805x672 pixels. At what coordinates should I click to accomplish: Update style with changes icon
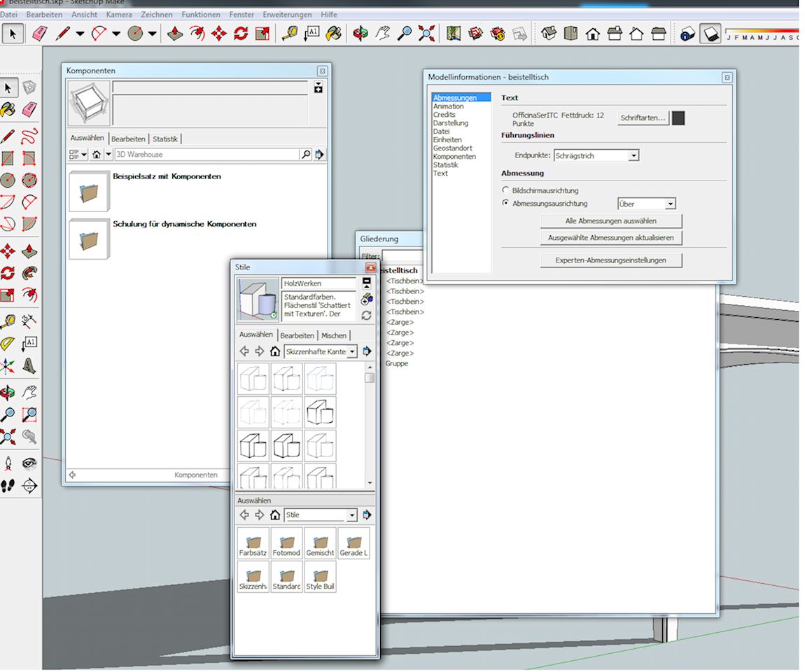coord(367,315)
